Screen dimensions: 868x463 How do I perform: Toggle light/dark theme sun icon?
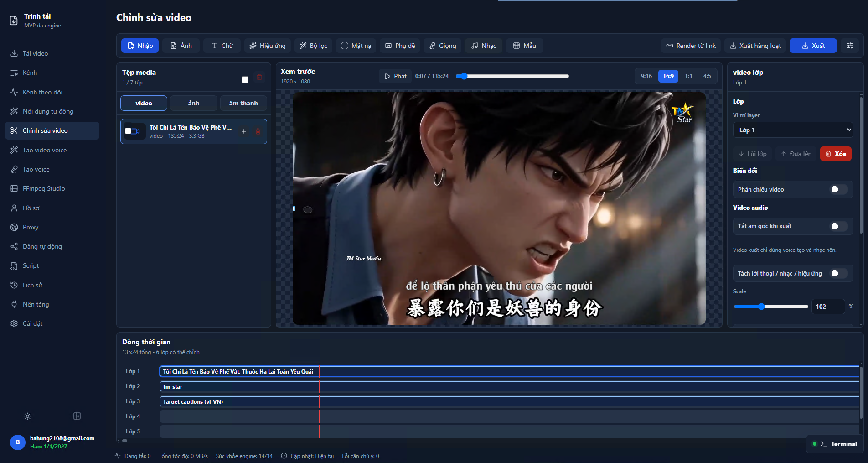tap(27, 416)
